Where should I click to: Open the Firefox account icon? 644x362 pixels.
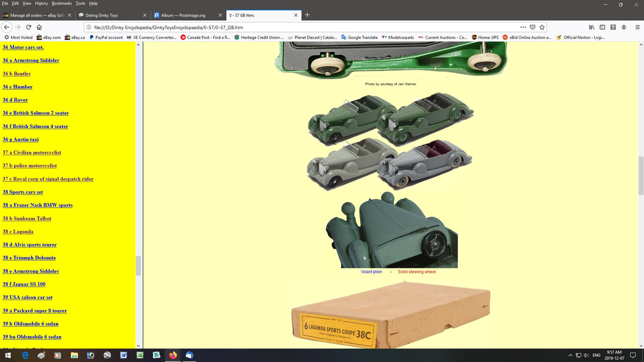tap(624, 27)
